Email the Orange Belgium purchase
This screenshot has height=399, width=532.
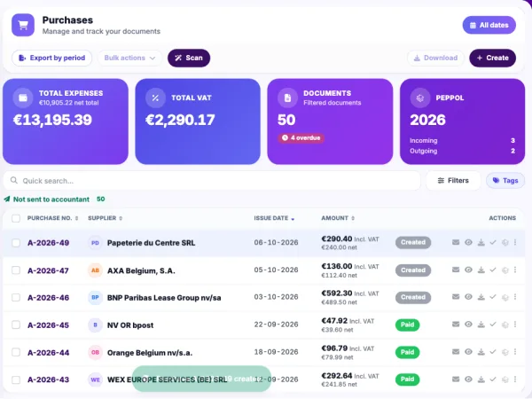click(x=456, y=352)
